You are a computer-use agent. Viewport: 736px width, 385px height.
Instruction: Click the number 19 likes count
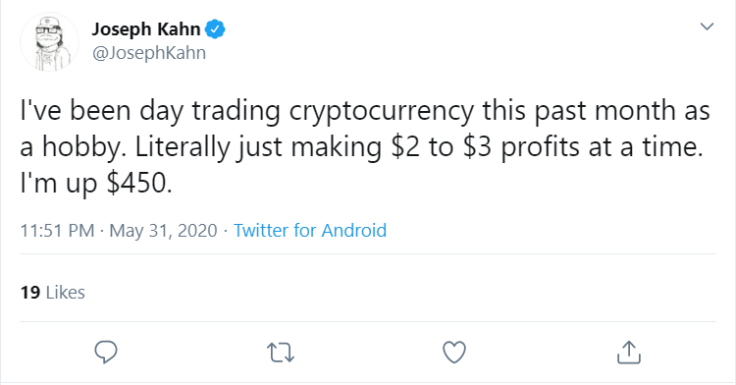click(x=30, y=293)
